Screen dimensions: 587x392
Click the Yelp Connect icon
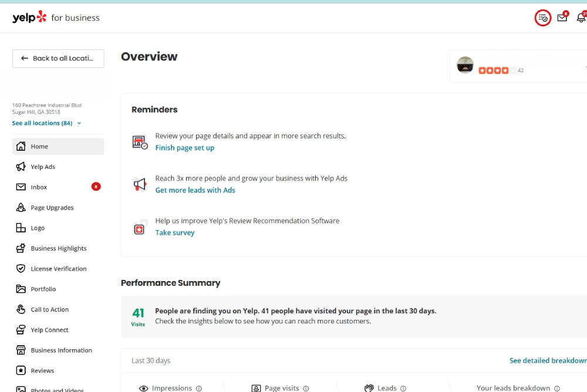[21, 330]
